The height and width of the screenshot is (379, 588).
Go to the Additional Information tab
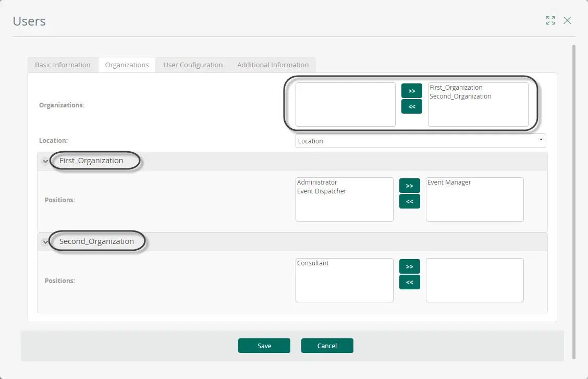[x=273, y=65]
